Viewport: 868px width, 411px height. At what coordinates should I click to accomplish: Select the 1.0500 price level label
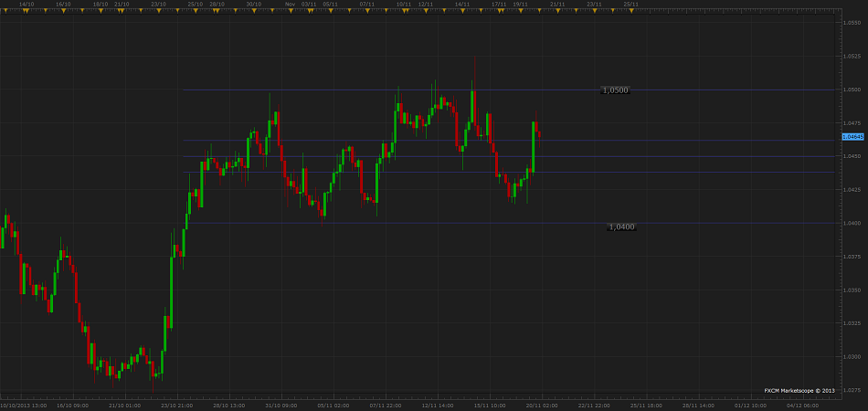615,90
